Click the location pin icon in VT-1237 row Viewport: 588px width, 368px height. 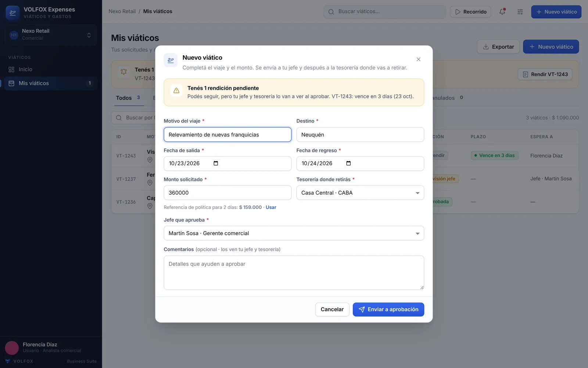tap(150, 183)
